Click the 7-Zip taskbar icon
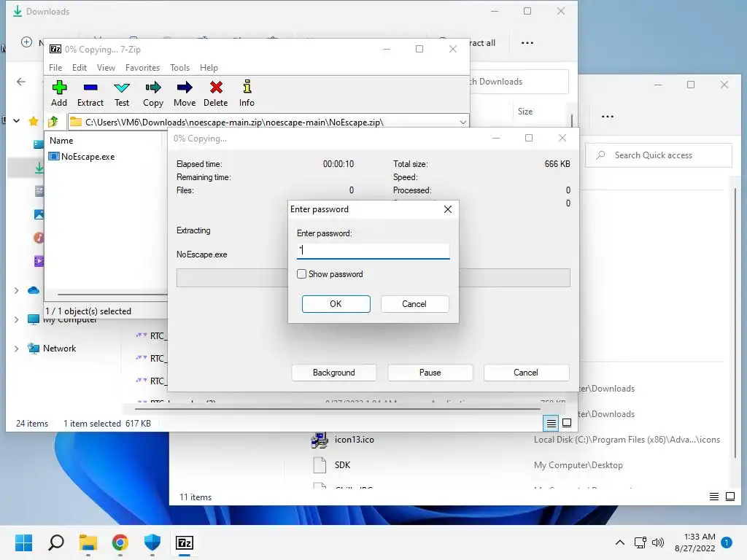Screen dimensions: 747x560 point(185,542)
